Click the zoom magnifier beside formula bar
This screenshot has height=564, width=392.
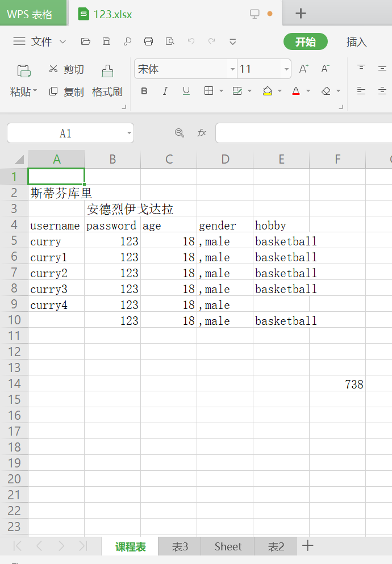pyautogui.click(x=179, y=133)
